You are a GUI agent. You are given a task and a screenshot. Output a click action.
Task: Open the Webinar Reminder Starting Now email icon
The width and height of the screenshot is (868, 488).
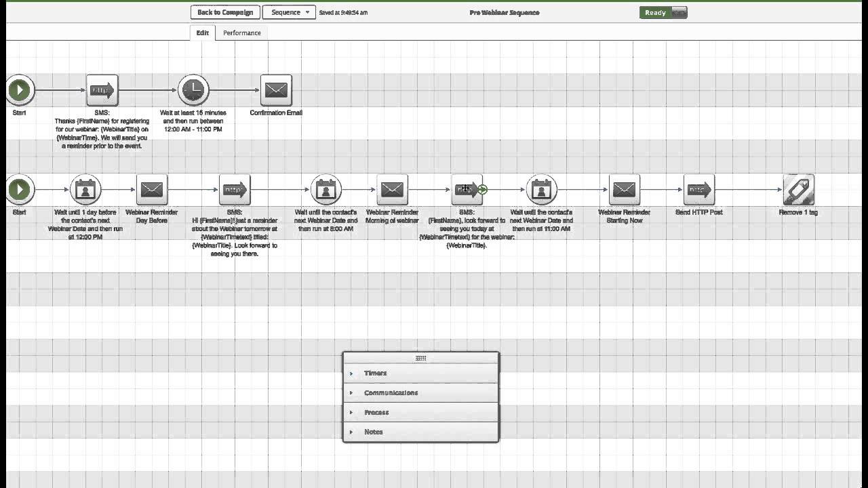pyautogui.click(x=624, y=189)
